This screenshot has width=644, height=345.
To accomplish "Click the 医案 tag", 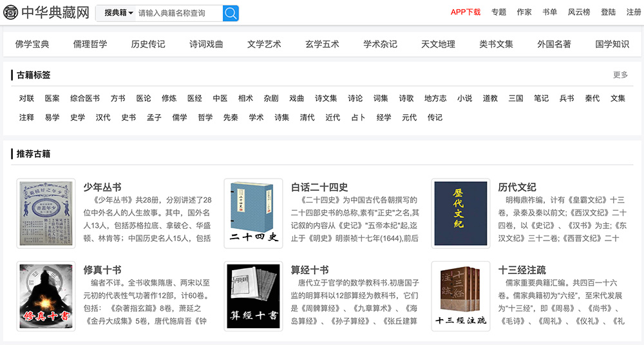I will coord(52,98).
